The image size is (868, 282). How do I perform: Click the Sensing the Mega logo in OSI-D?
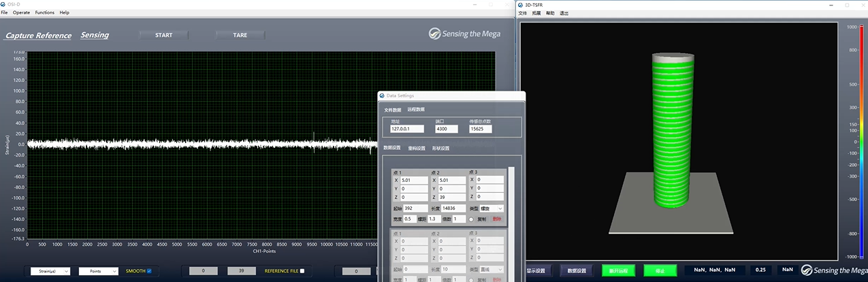[x=466, y=34]
